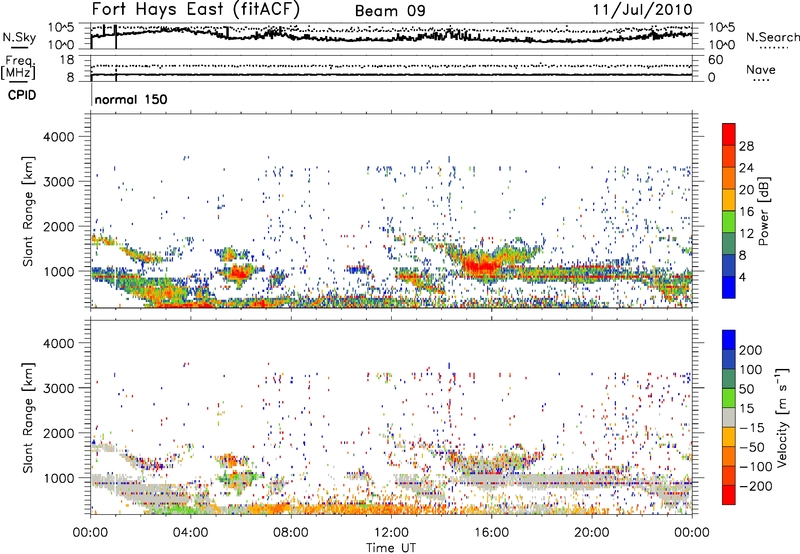Image resolution: width=800 pixels, height=554 pixels.
Task: Click the 'CPID' label
Action: (22, 95)
